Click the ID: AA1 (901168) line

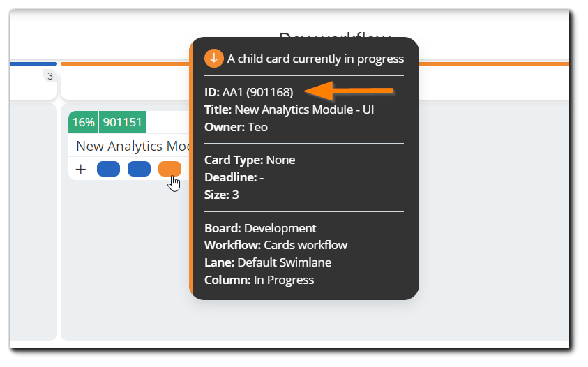248,92
